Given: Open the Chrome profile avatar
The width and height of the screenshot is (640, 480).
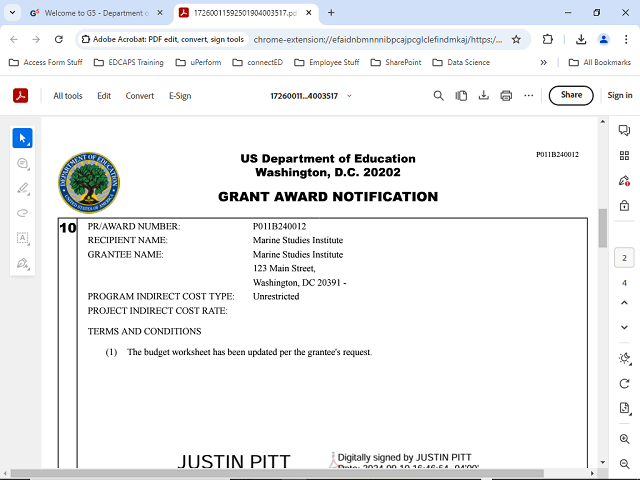Looking at the screenshot, I should (603, 39).
